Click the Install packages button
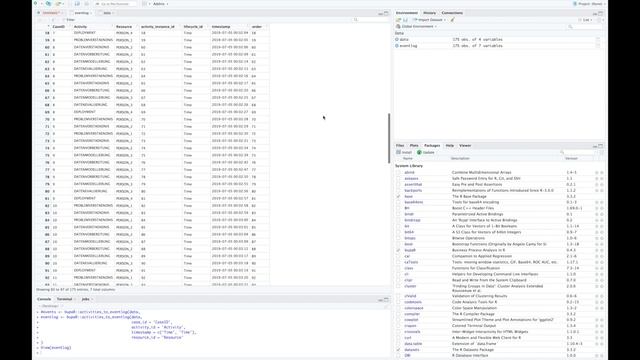 tap(404, 152)
